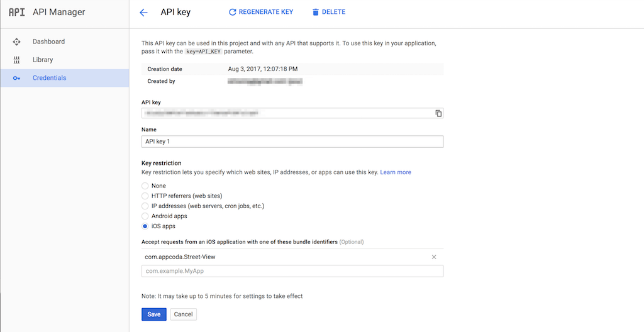Click the Cancel button
The image size is (644, 332).
tap(183, 314)
